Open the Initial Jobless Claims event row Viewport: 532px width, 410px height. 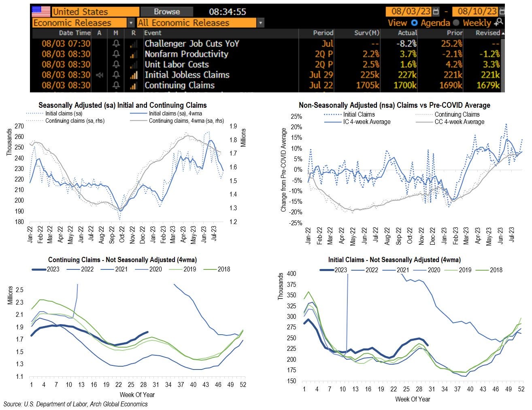[187, 75]
